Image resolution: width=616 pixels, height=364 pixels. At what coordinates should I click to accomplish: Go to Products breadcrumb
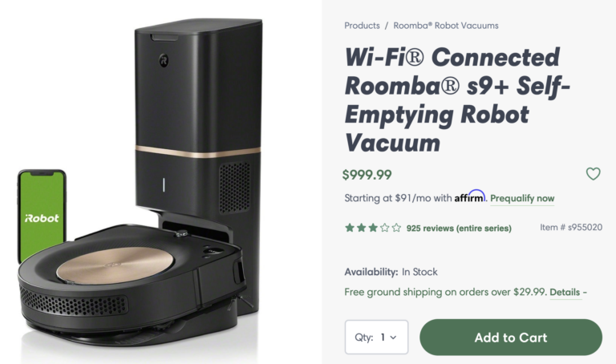point(362,26)
